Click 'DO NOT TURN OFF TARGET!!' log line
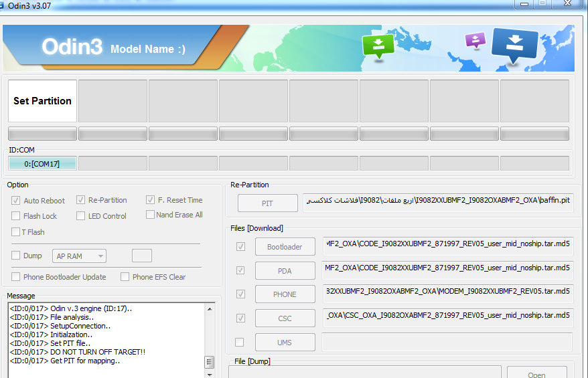 (x=78, y=352)
